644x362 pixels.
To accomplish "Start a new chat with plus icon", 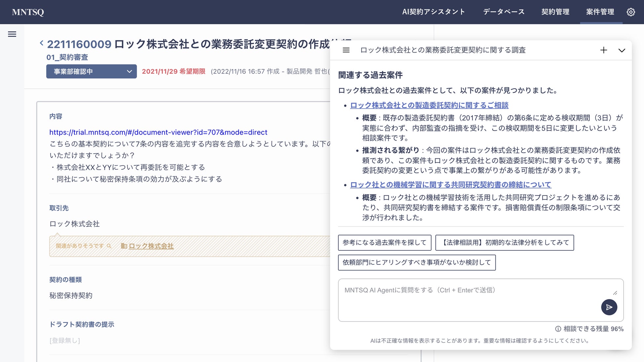I will tap(603, 50).
